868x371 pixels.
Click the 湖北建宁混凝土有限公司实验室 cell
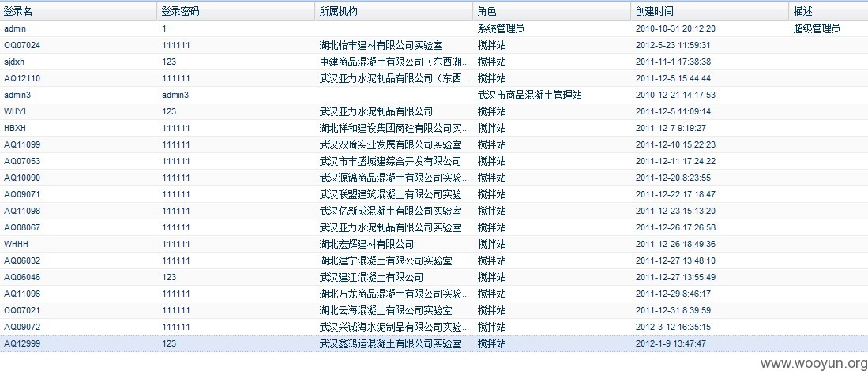386,261
